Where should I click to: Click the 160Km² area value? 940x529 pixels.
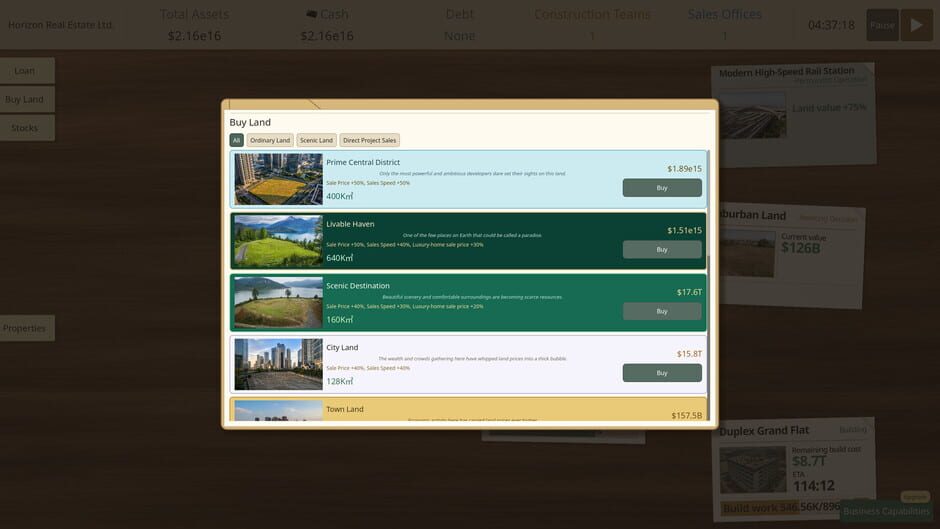339,320
